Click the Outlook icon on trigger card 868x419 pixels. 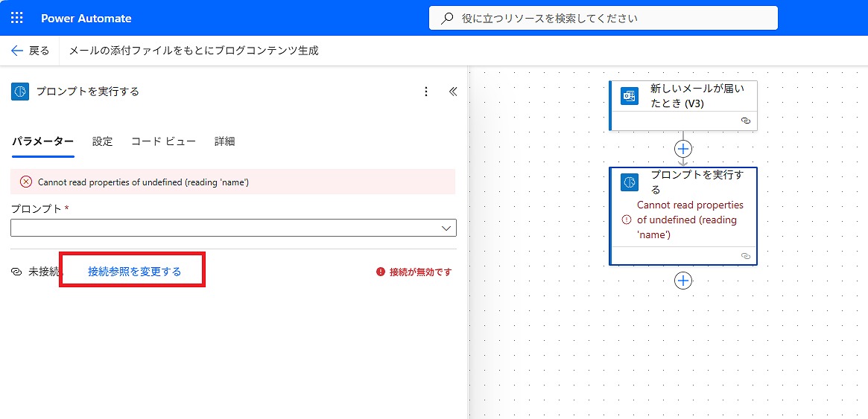(630, 96)
